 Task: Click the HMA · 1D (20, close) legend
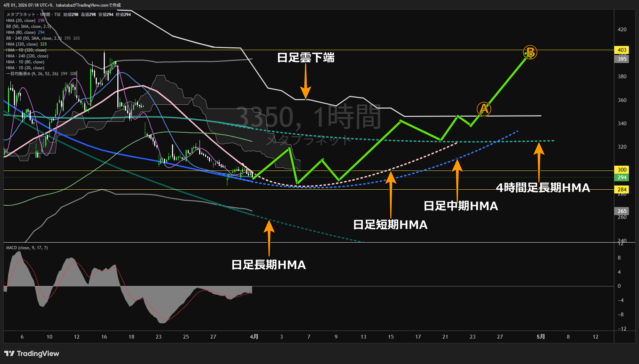click(x=25, y=68)
